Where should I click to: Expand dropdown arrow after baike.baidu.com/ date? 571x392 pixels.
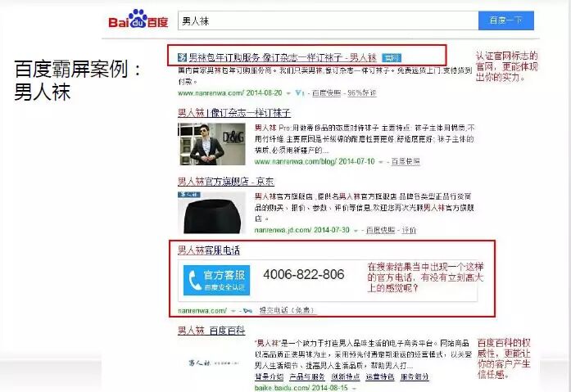(x=355, y=389)
